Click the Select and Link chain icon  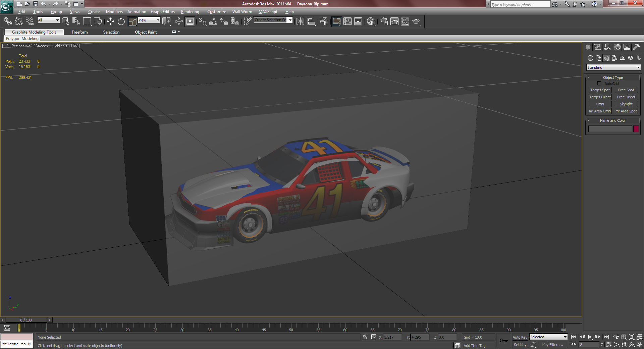click(x=7, y=21)
